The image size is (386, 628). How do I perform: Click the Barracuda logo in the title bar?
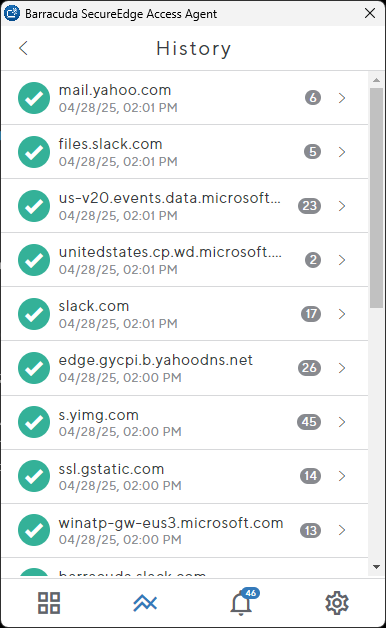pyautogui.click(x=12, y=13)
